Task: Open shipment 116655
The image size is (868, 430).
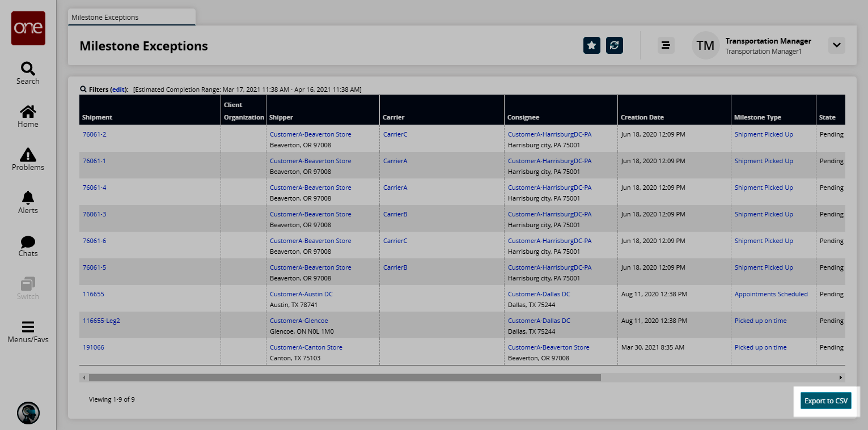Action: [x=94, y=294]
